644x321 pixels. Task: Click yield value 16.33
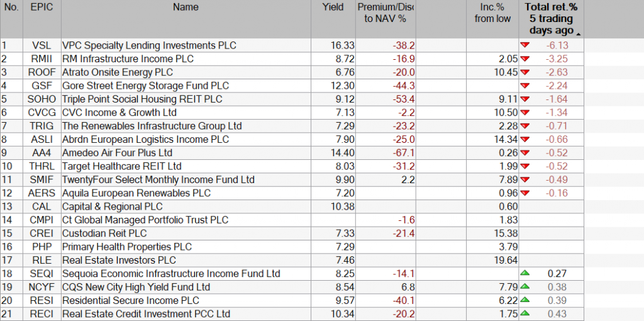click(x=343, y=45)
